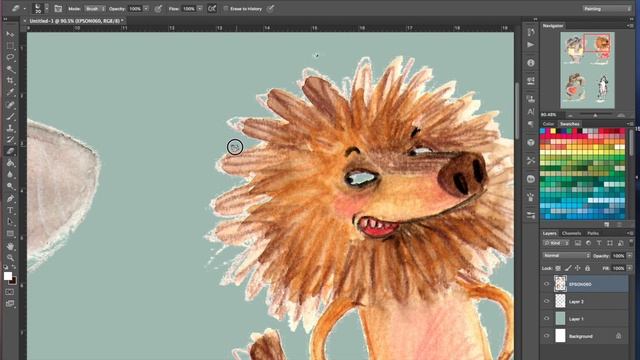Check the Erase to History checkbox
This screenshot has height=360, width=640.
(x=226, y=9)
